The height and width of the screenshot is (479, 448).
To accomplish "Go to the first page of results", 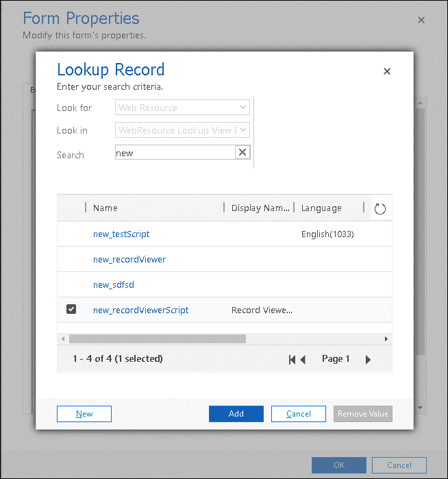I will (293, 359).
